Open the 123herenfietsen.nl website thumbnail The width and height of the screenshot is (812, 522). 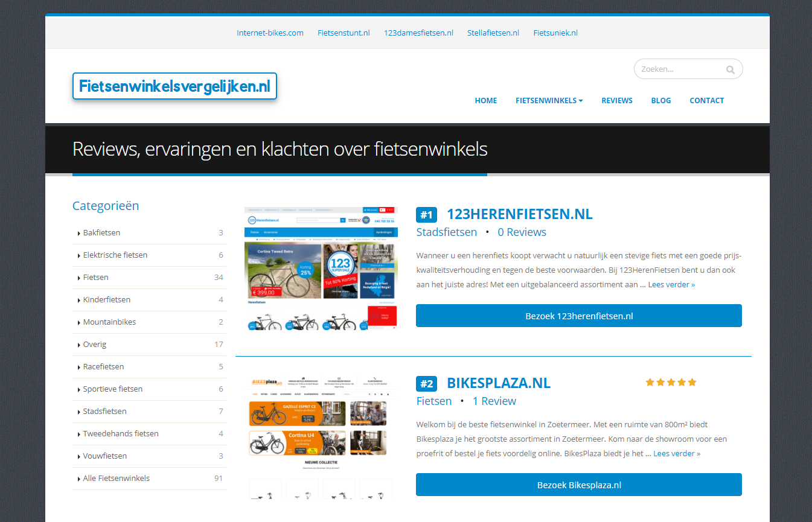coord(321,269)
